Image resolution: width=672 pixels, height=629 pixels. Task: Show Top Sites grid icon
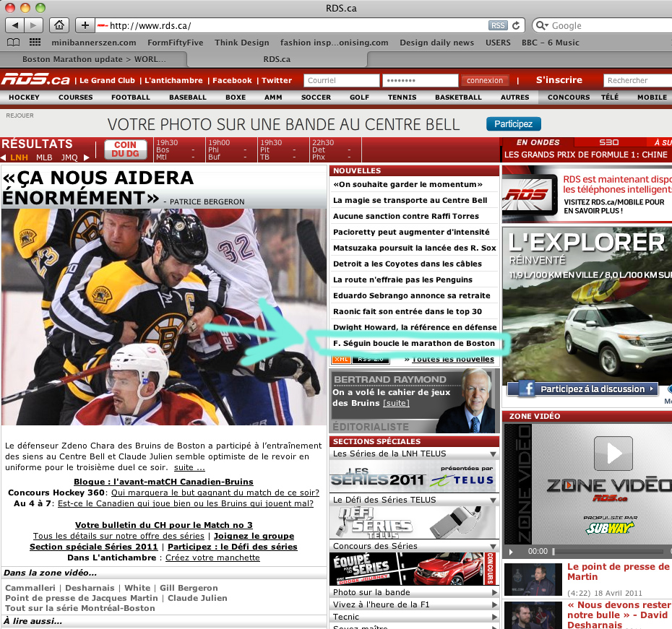click(35, 43)
